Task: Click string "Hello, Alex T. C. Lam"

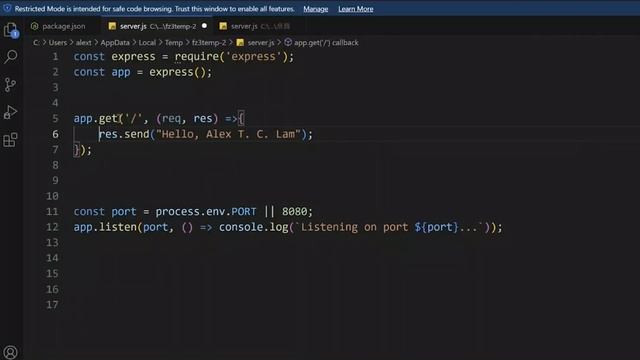Action: [228, 134]
